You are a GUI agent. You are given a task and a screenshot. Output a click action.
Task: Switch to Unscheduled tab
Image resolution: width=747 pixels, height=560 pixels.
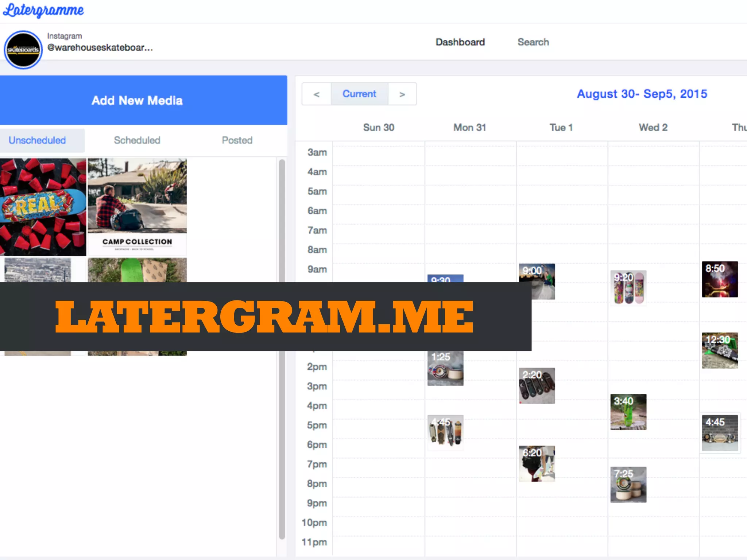point(37,140)
